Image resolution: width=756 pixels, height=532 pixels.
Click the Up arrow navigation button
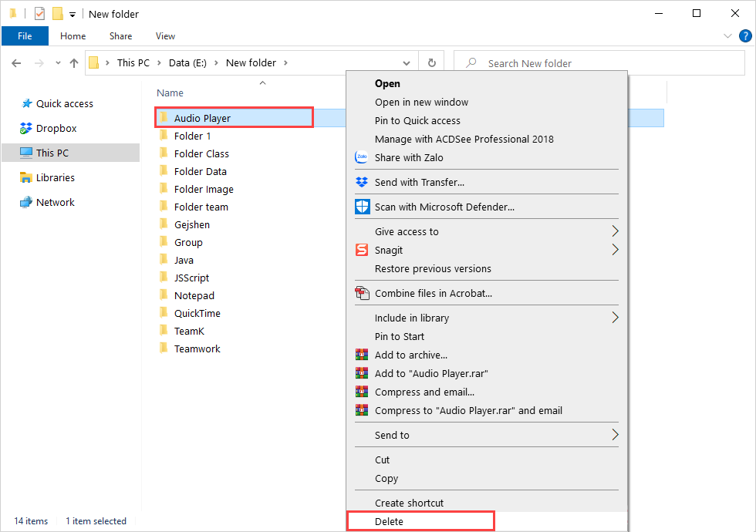pos(74,63)
